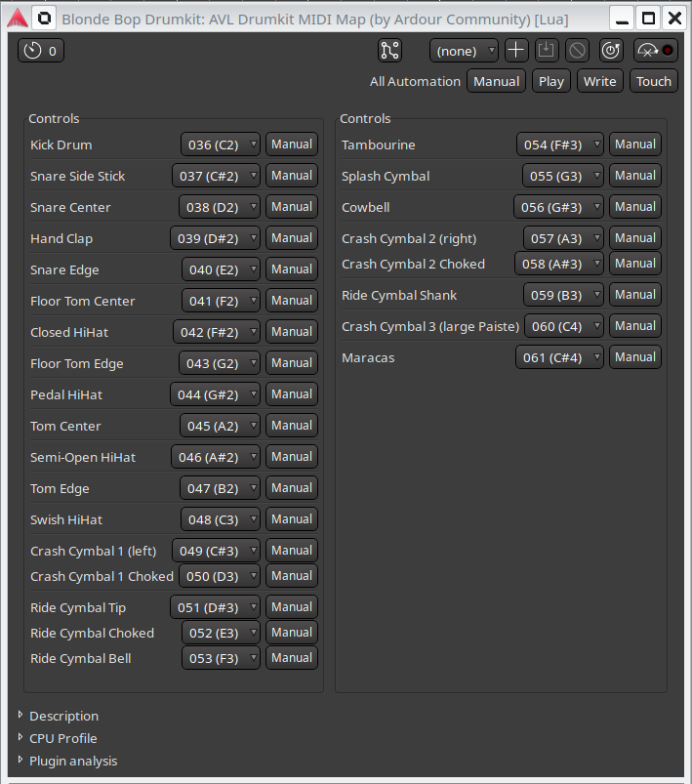Screen dimensions: 692x784
Task: Set All Automation to Touch
Action: click(x=653, y=81)
